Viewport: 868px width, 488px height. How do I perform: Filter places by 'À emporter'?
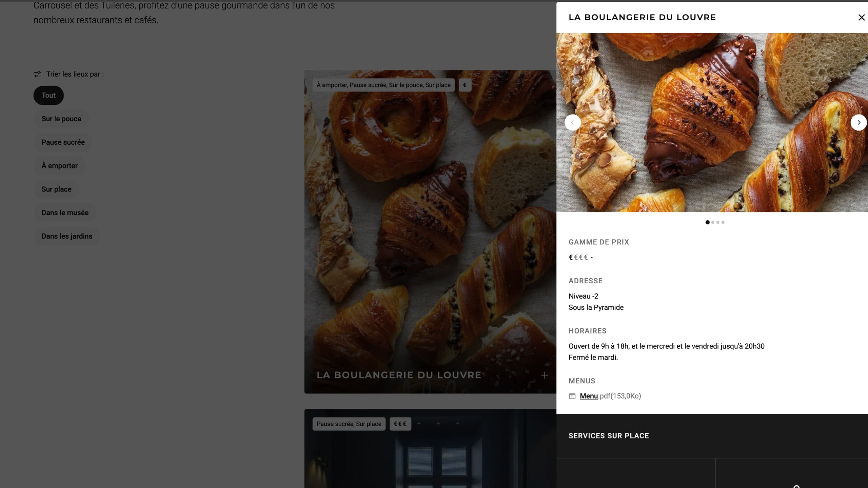pyautogui.click(x=60, y=166)
